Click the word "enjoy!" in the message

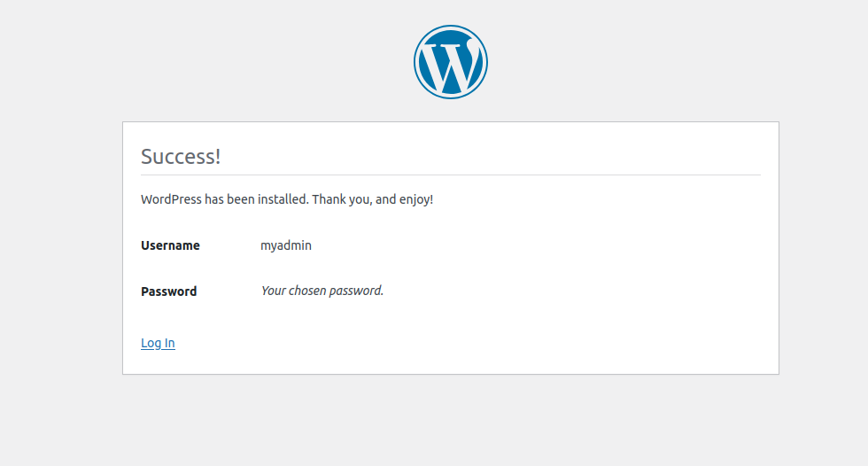[416, 199]
